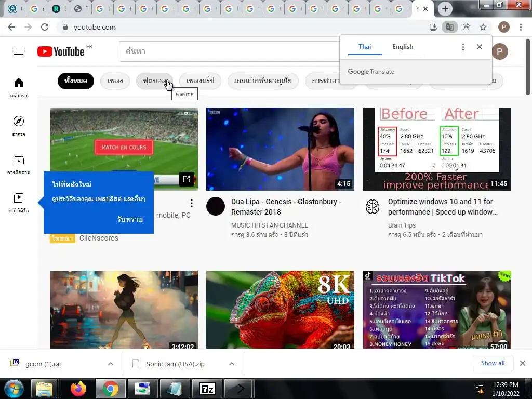Select the เกมแอ็กชันผจญภัย filter chip
This screenshot has width=532, height=399.
pos(263,81)
